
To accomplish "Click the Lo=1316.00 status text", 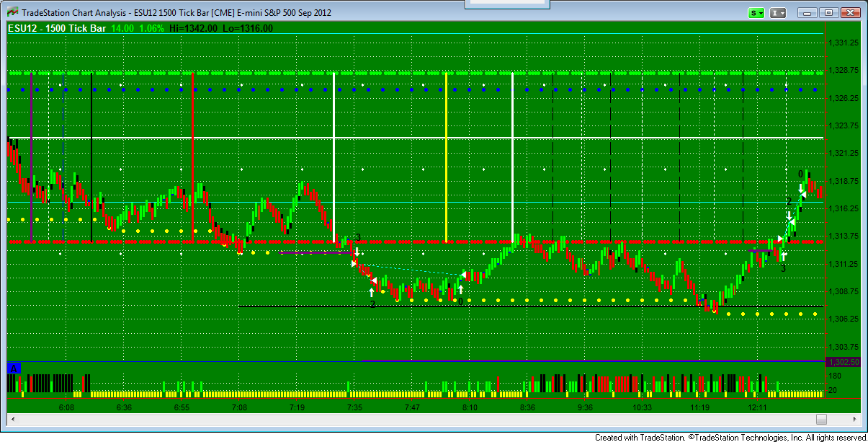I will point(247,28).
